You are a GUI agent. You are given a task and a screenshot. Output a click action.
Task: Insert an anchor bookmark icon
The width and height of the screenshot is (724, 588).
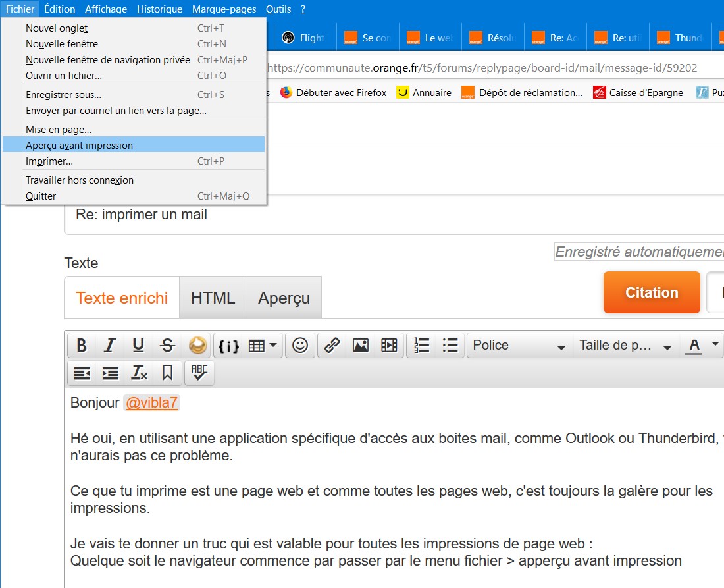(167, 373)
